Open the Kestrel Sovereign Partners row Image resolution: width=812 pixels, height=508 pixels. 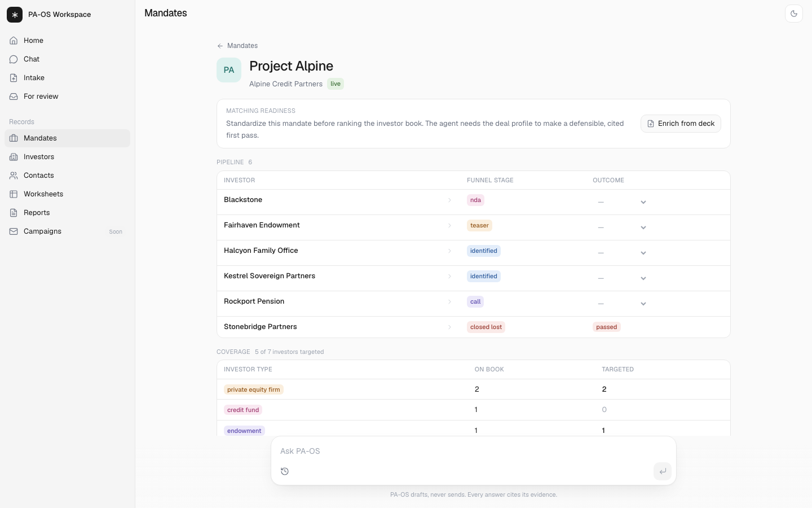[474, 278]
